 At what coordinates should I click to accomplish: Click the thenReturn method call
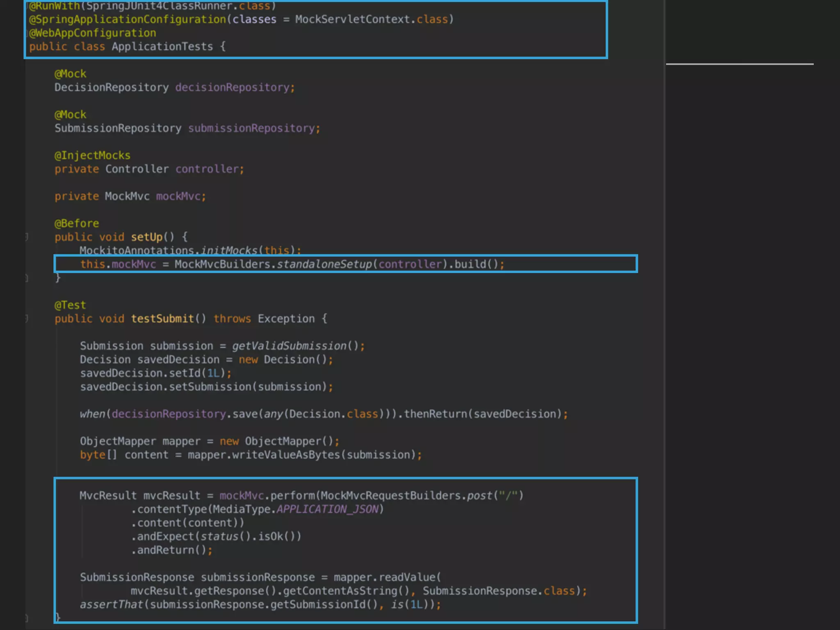tap(435, 414)
